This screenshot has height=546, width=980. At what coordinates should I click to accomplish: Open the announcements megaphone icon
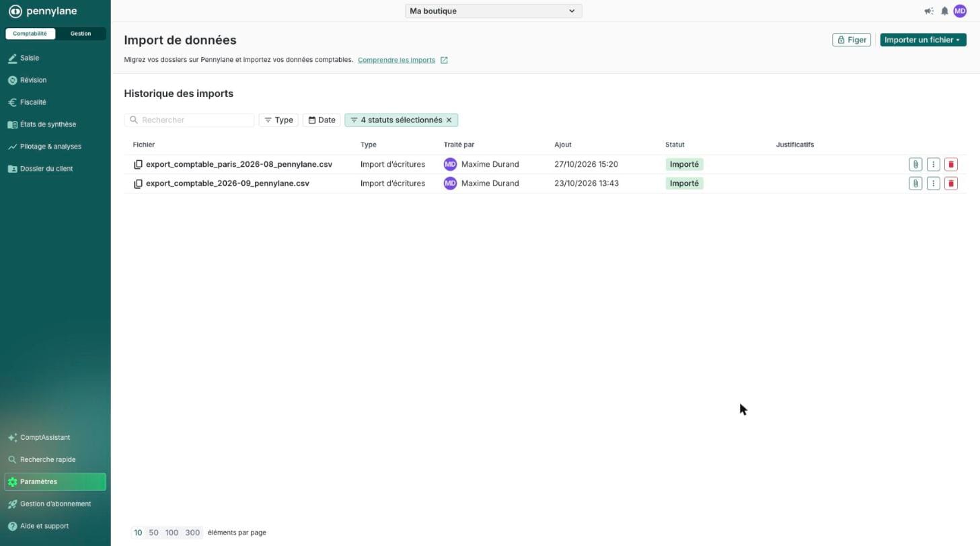click(x=929, y=11)
